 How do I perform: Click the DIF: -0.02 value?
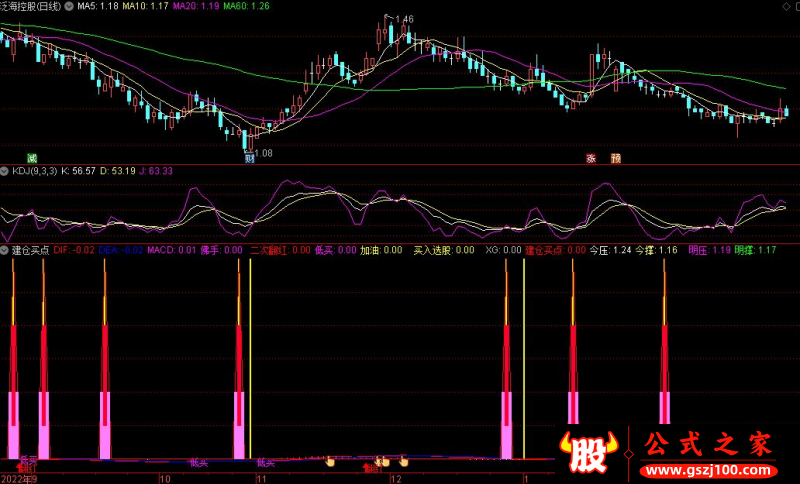point(73,250)
